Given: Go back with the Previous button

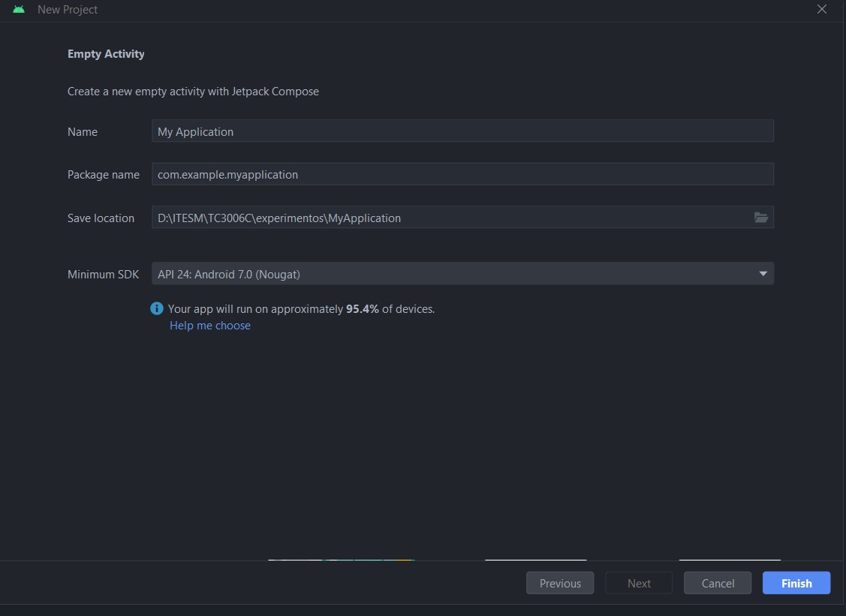Looking at the screenshot, I should 560,583.
